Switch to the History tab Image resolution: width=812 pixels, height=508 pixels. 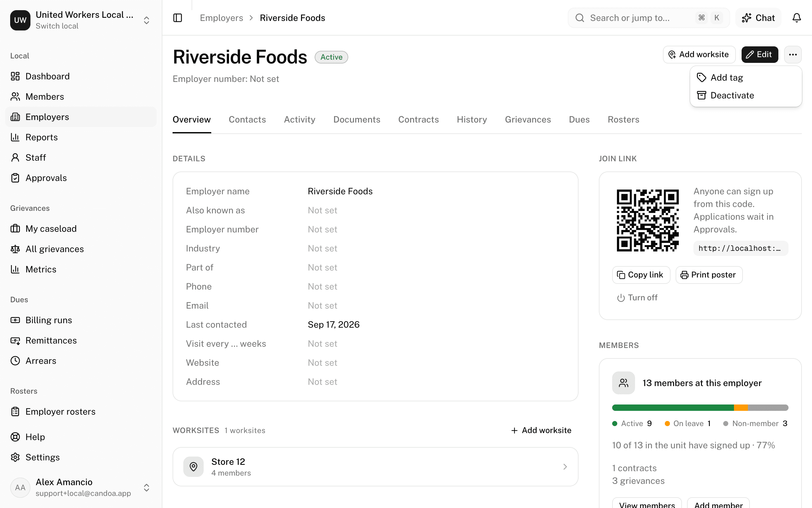472,120
